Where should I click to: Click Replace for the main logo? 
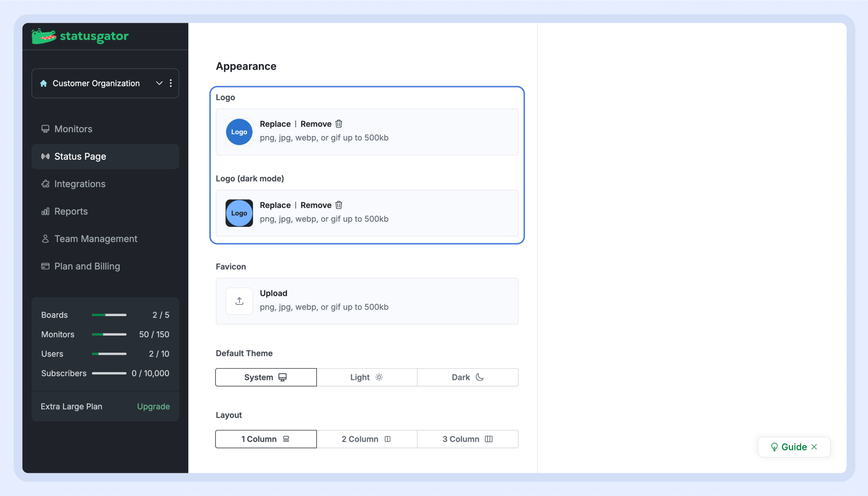click(275, 124)
